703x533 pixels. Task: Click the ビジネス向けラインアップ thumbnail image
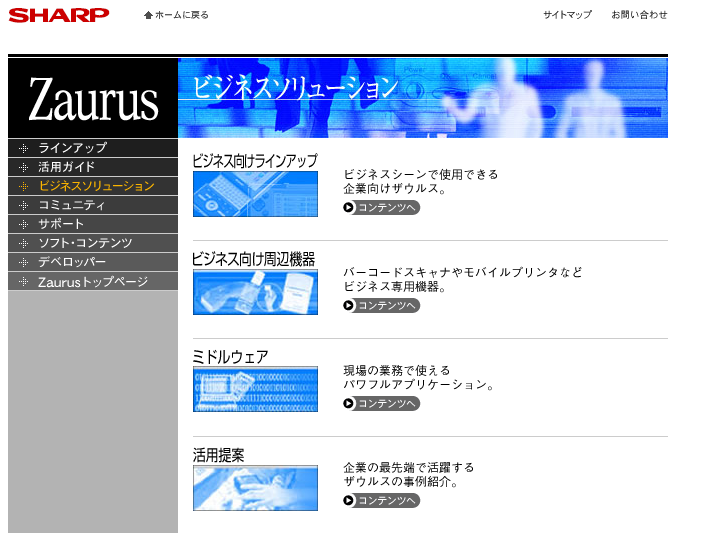[255, 194]
